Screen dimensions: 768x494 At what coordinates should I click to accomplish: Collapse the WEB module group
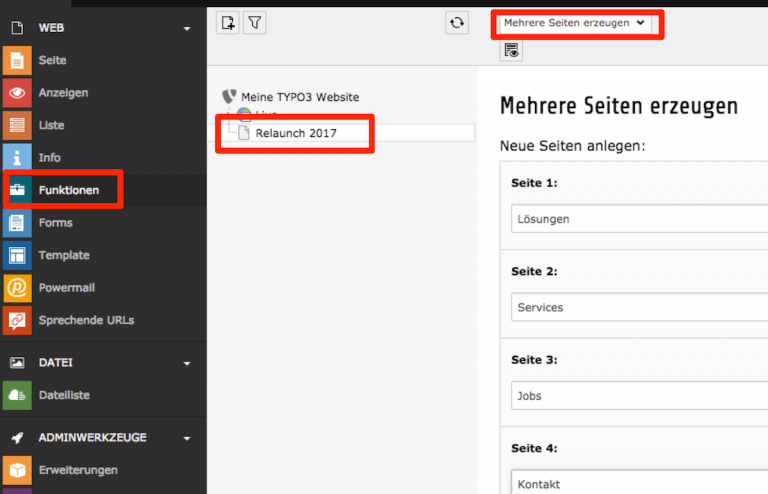click(187, 28)
